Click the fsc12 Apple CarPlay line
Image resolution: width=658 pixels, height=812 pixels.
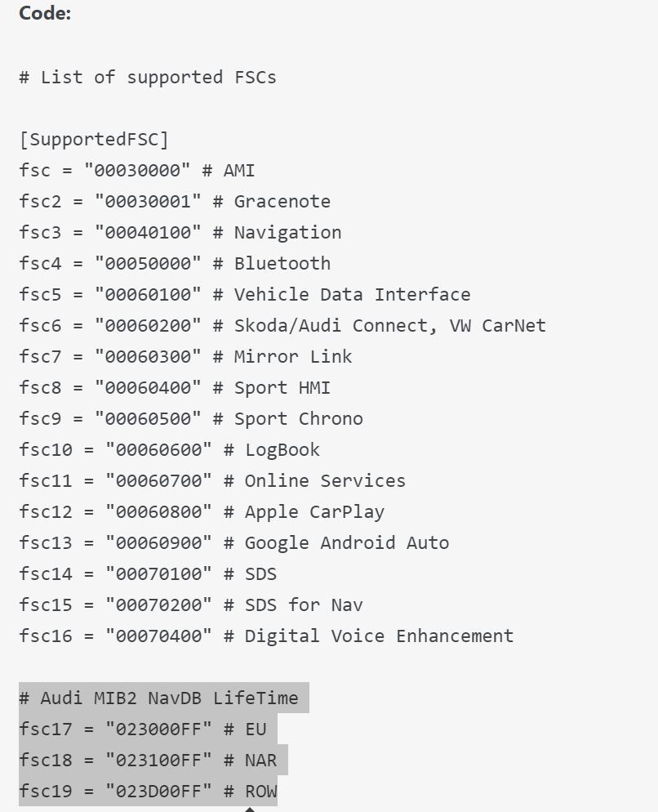point(202,512)
